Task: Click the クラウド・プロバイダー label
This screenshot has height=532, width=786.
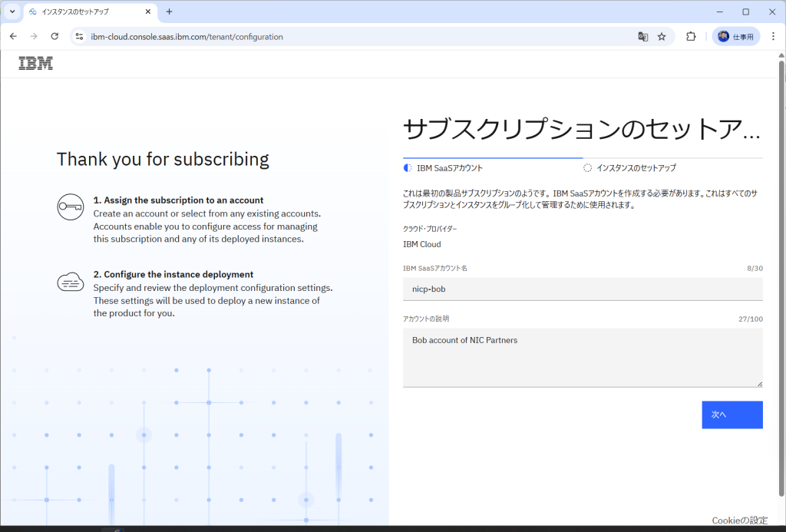Action: 430,229
